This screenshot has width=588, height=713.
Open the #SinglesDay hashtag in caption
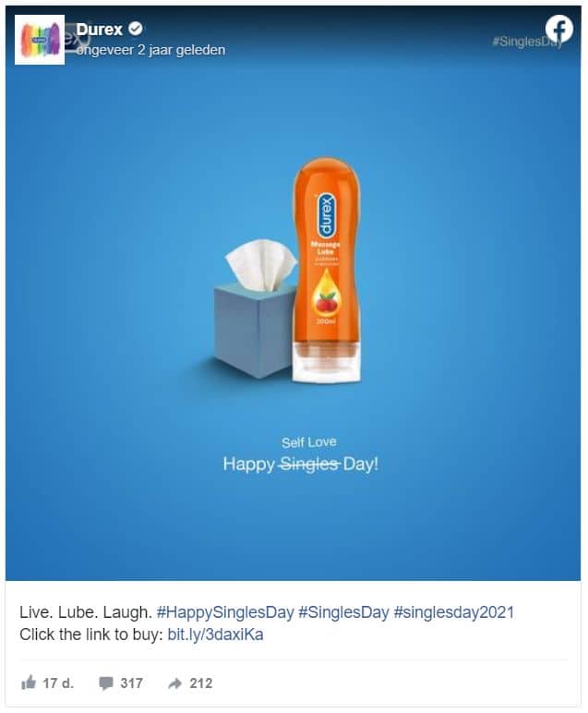(343, 612)
